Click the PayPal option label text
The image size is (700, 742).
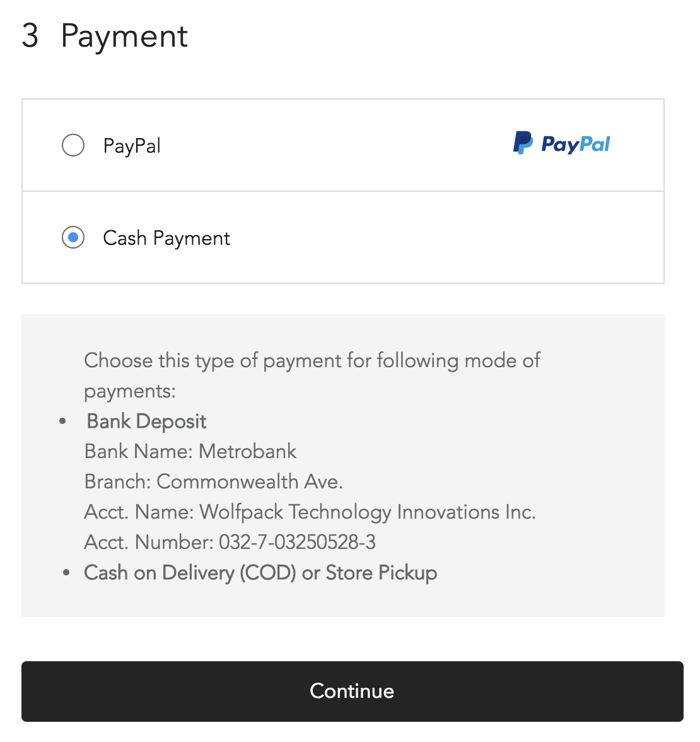pos(132,146)
